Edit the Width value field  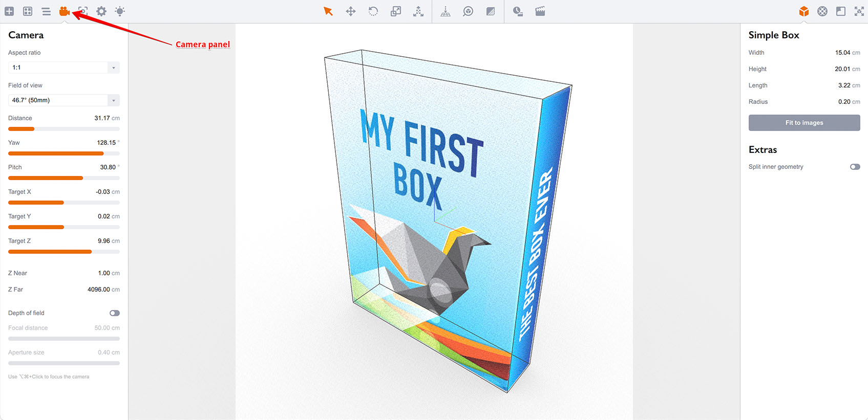842,53
